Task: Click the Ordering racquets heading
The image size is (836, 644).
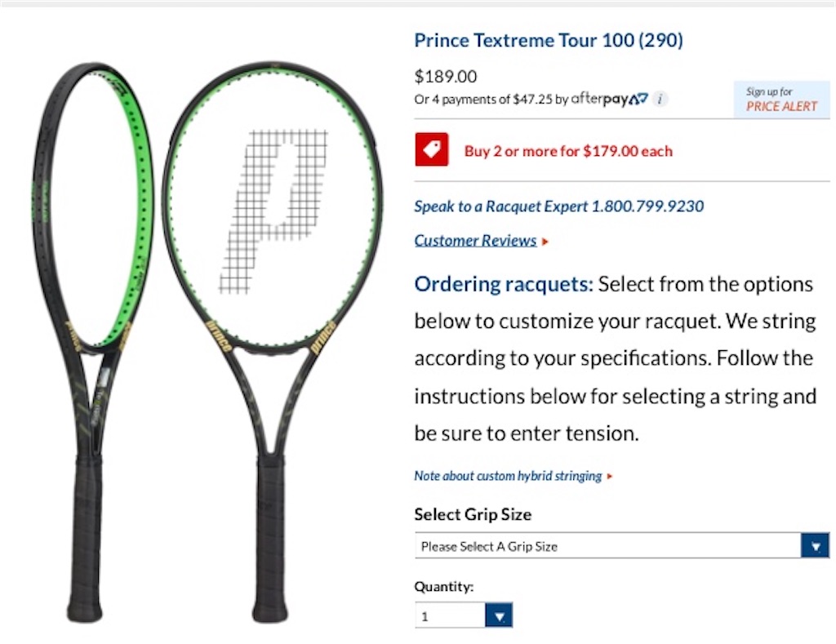Action: point(504,285)
